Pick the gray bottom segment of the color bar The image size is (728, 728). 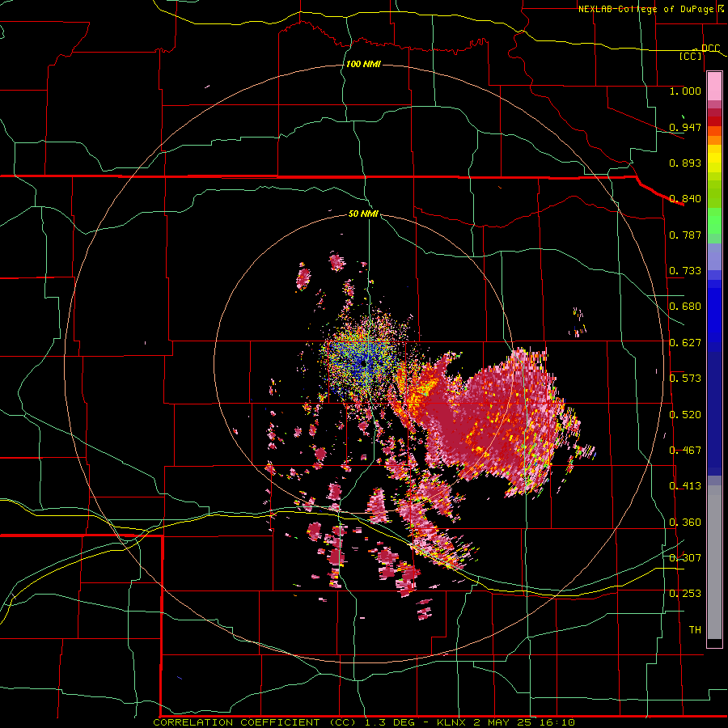point(714,562)
